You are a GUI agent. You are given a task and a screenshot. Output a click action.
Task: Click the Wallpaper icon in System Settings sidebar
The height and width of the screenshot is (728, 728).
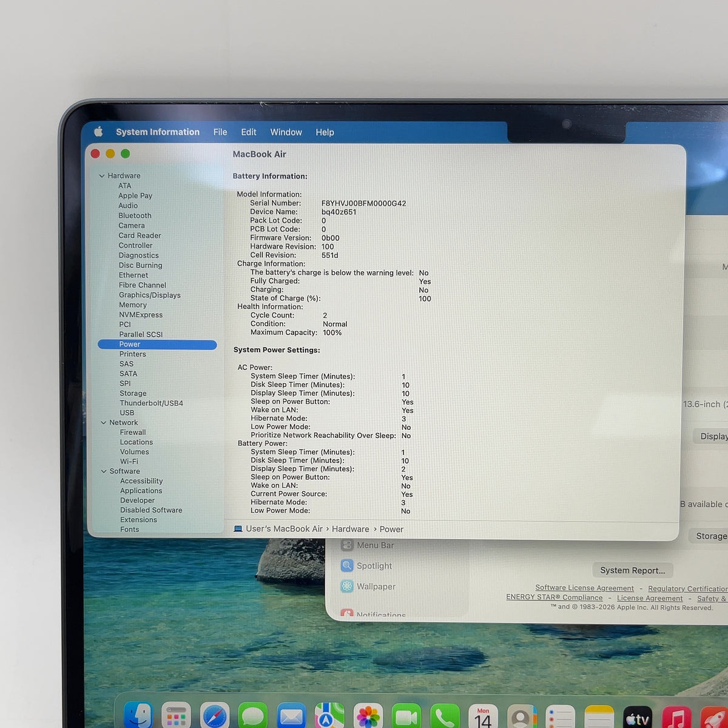pos(347,586)
